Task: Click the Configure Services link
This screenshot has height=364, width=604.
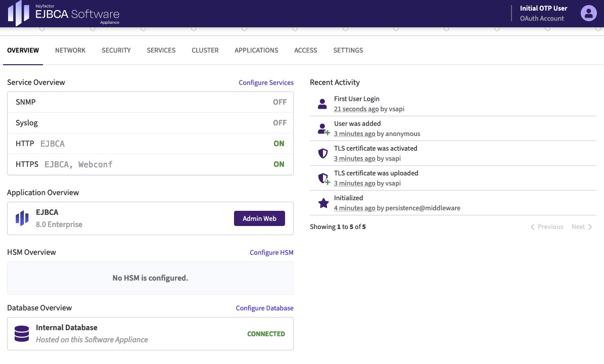Action: click(x=266, y=82)
